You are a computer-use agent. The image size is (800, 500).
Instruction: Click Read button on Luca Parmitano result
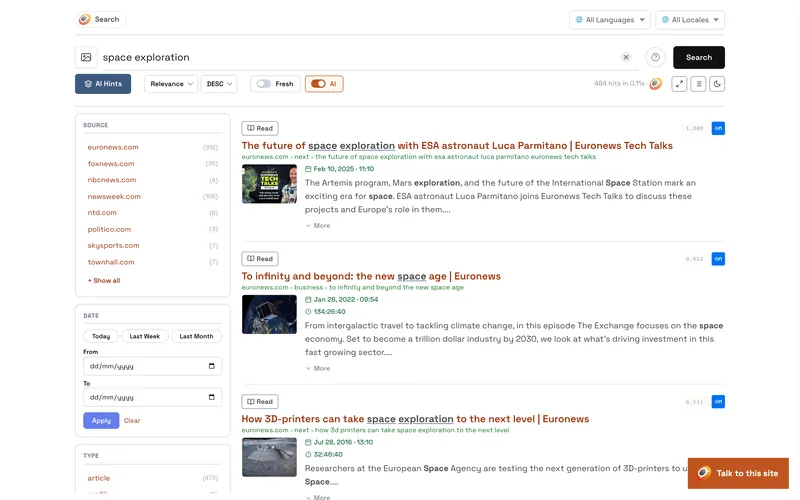pyautogui.click(x=260, y=128)
